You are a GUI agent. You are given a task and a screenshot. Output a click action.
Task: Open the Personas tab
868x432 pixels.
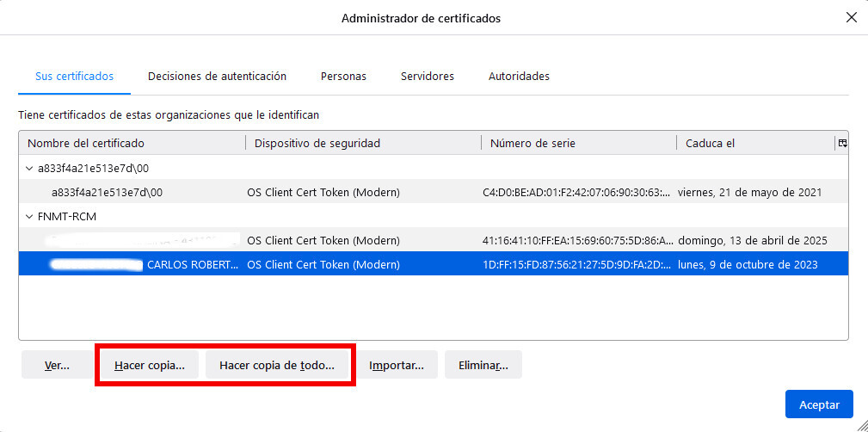click(x=343, y=76)
